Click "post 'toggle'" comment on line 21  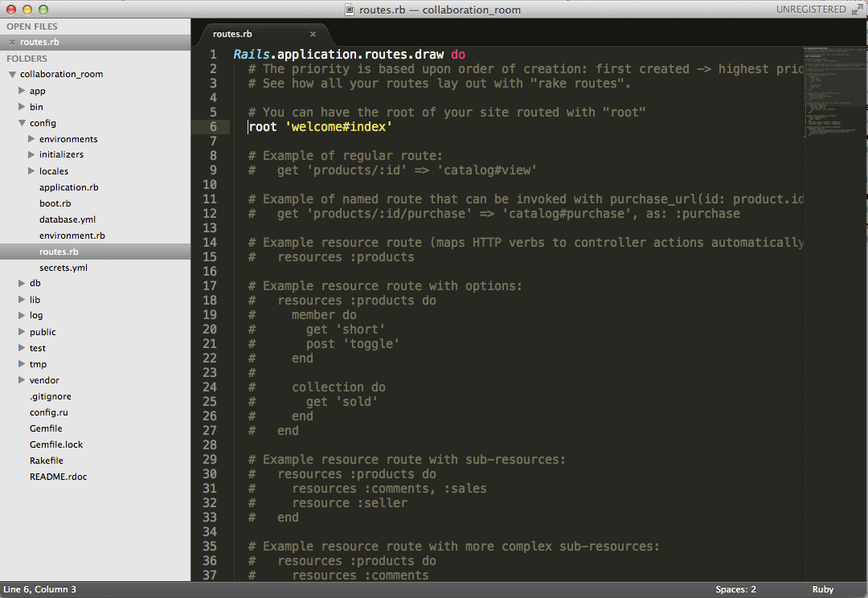click(x=353, y=344)
